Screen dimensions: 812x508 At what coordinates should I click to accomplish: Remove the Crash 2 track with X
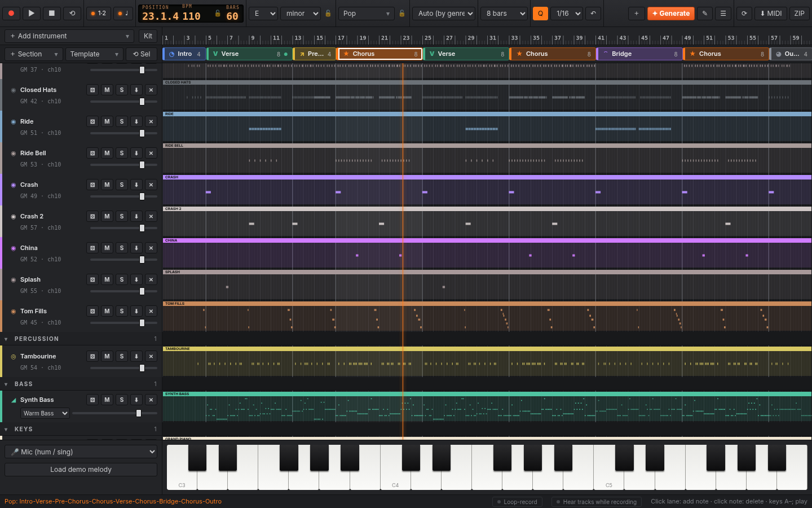(151, 216)
